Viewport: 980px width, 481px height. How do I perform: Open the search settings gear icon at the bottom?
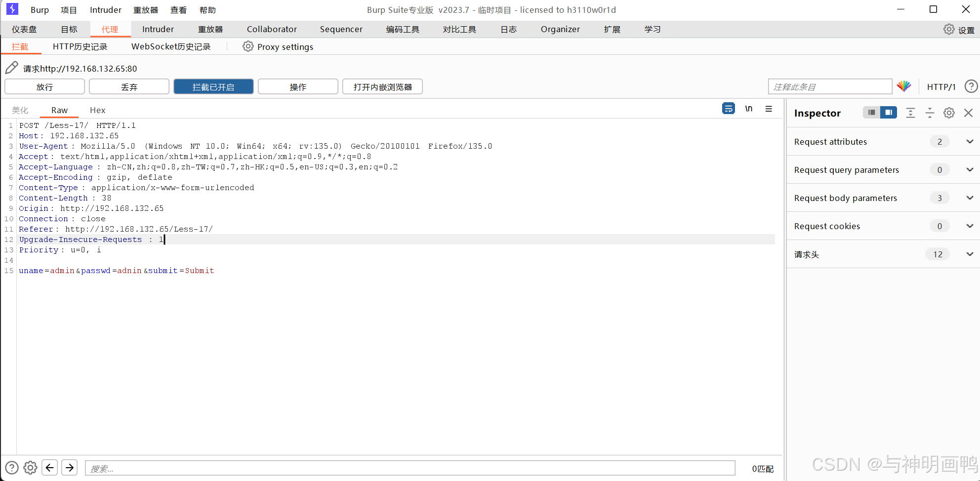31,468
